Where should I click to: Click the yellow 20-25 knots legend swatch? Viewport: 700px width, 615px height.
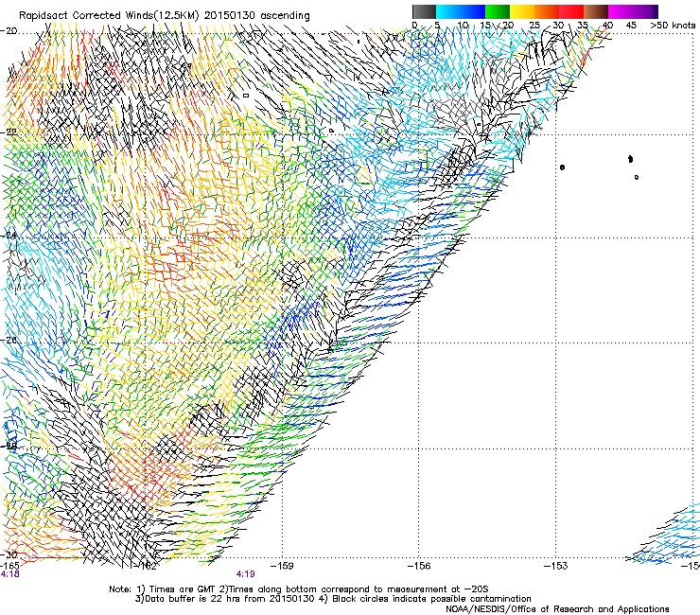click(x=522, y=11)
